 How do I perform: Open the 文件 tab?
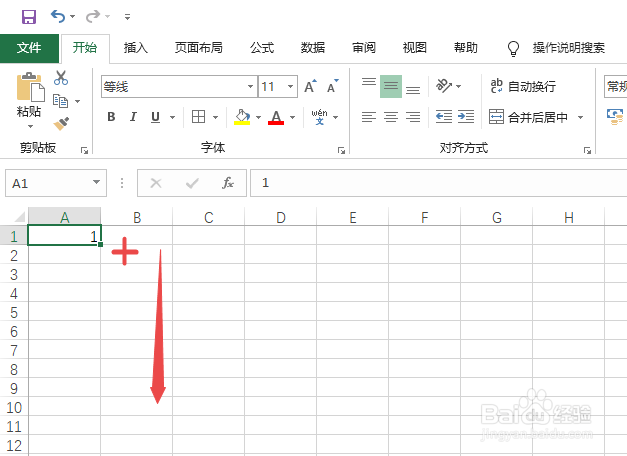click(x=29, y=48)
